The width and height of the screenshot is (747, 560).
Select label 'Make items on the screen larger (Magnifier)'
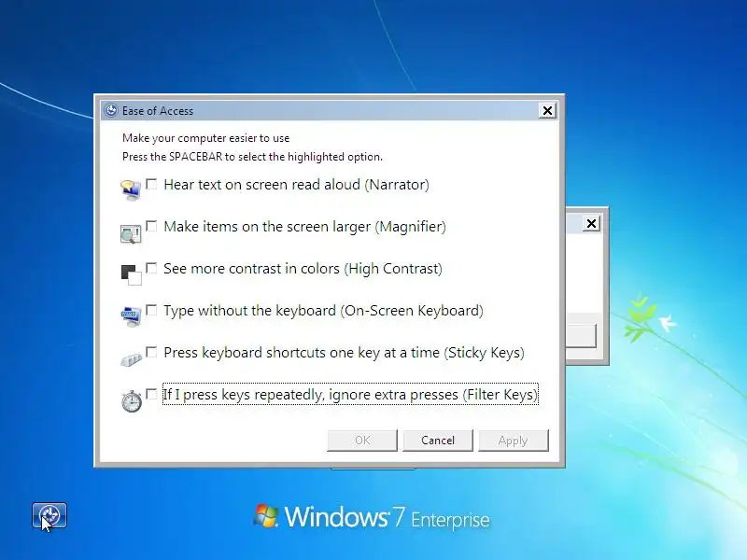point(305,227)
